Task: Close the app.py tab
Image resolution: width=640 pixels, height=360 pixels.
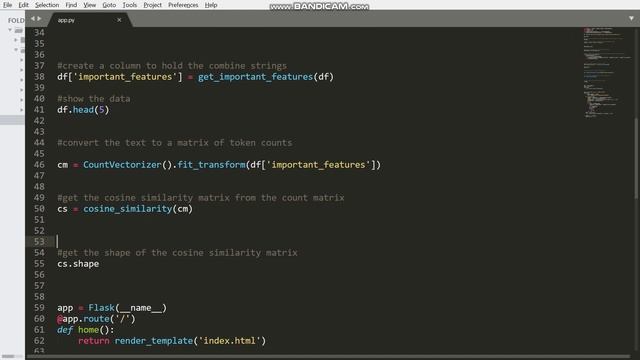Action: tap(119, 20)
